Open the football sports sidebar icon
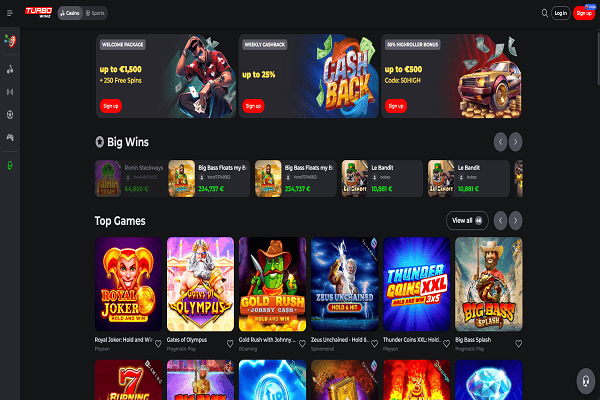This screenshot has width=600, height=400. click(10, 114)
